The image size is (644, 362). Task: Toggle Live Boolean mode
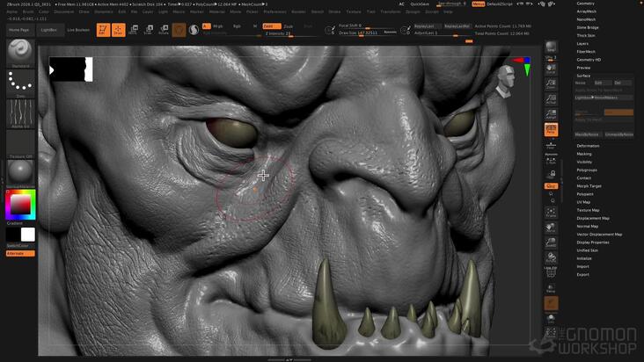tap(78, 30)
